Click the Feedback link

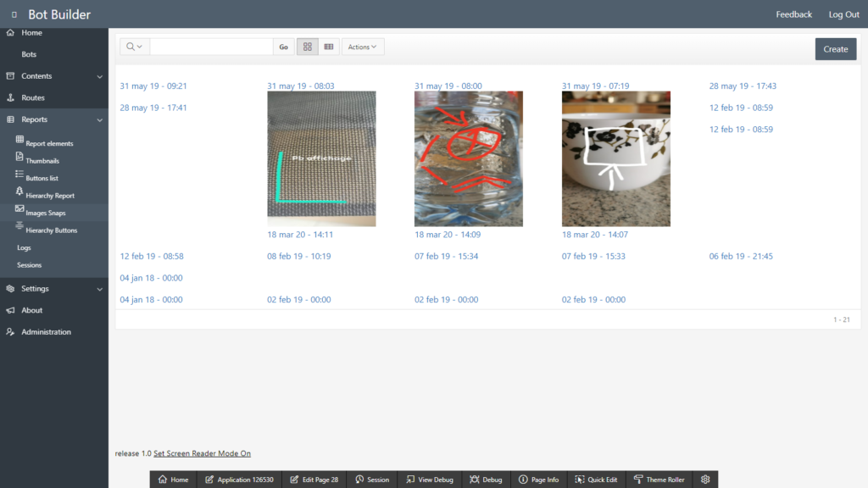(x=793, y=14)
